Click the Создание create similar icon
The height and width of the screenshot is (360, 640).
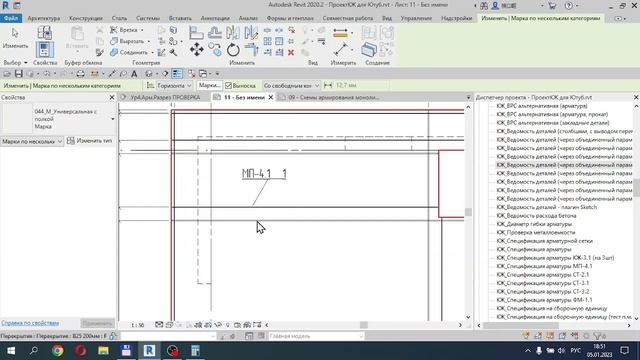pyautogui.click(x=369, y=50)
